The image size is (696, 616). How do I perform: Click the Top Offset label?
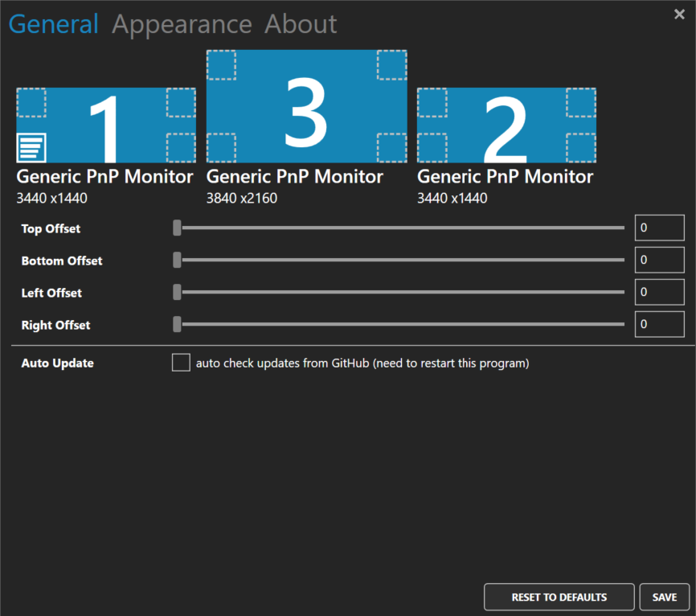(51, 228)
